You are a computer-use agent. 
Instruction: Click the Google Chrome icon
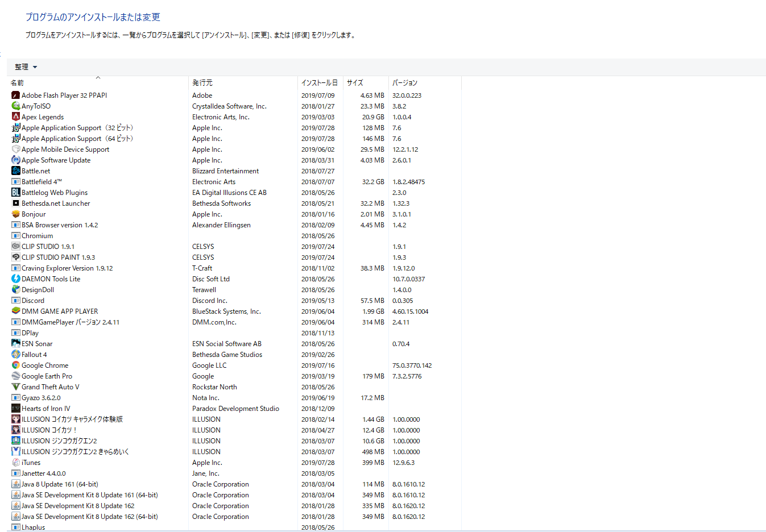click(16, 365)
